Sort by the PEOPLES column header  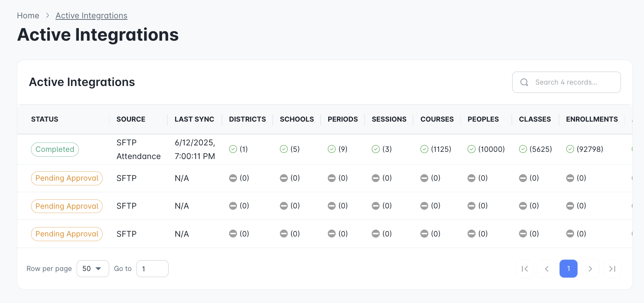(483, 119)
